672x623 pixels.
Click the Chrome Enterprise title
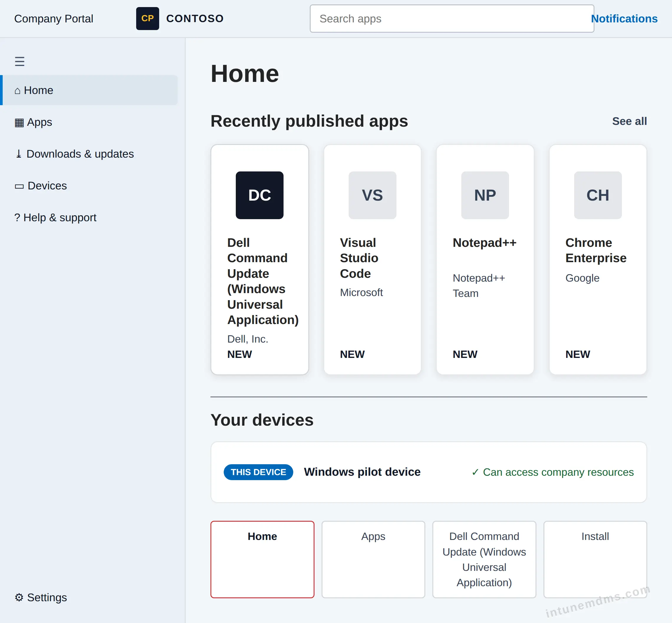(x=596, y=250)
